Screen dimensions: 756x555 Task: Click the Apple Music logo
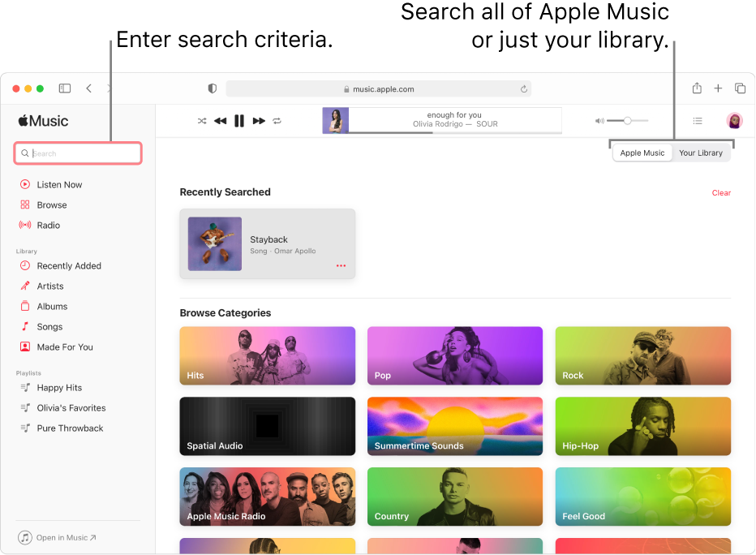click(x=43, y=121)
